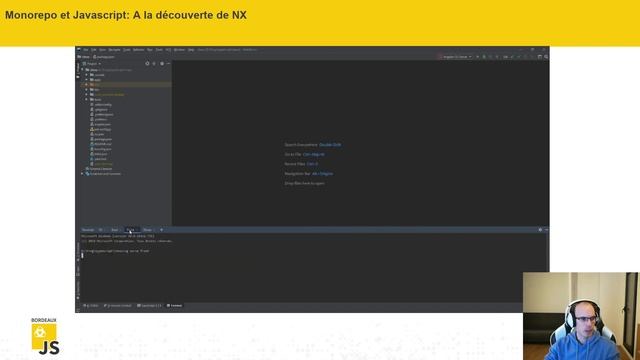Open the Edit menu
Image resolution: width=640 pixels, height=360 pixels.
[93, 50]
